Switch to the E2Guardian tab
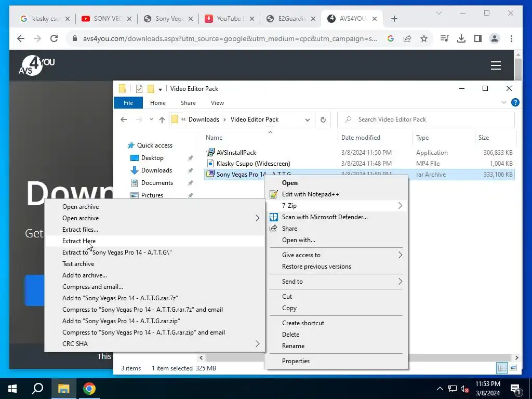 [x=291, y=19]
